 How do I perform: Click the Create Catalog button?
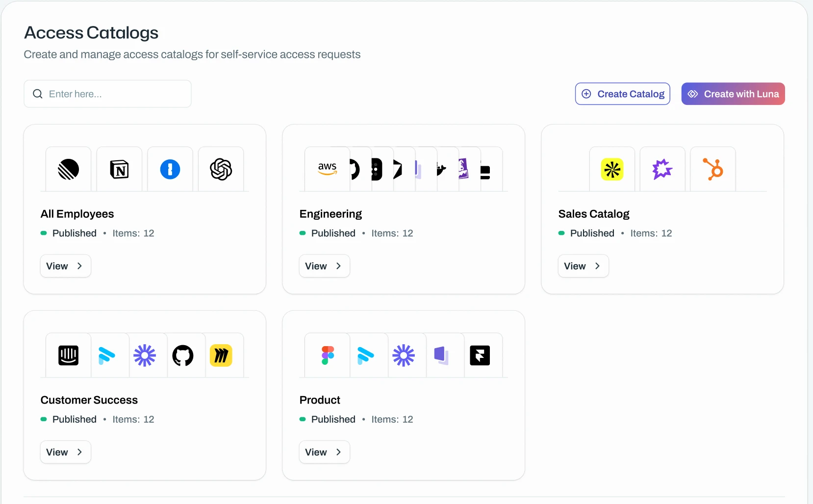tap(623, 94)
